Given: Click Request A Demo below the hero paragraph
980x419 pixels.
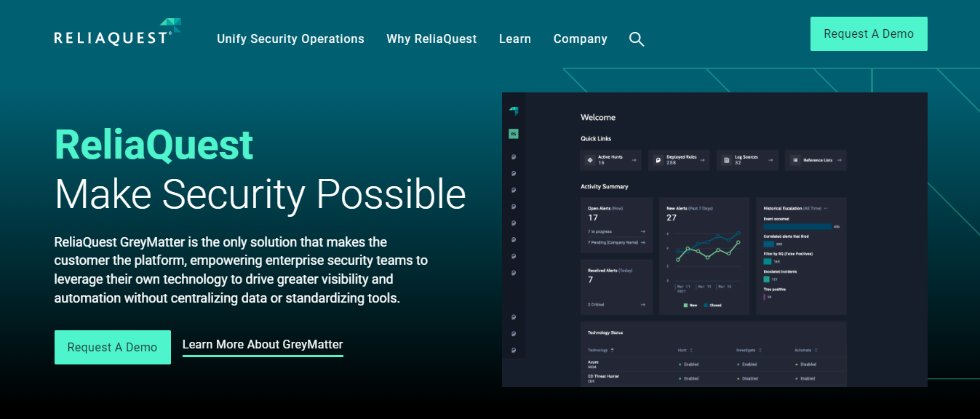Looking at the screenshot, I should pyautogui.click(x=113, y=347).
